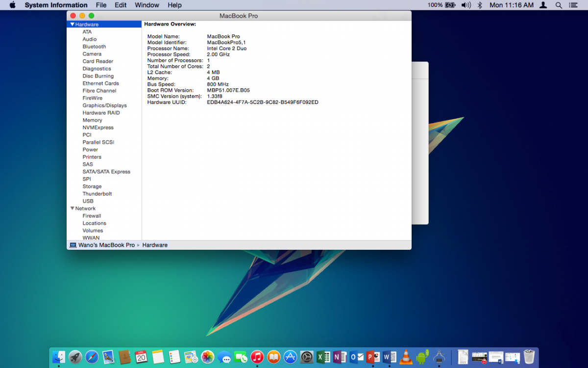Click the volume control in menu bar
This screenshot has width=588, height=368.
465,5
